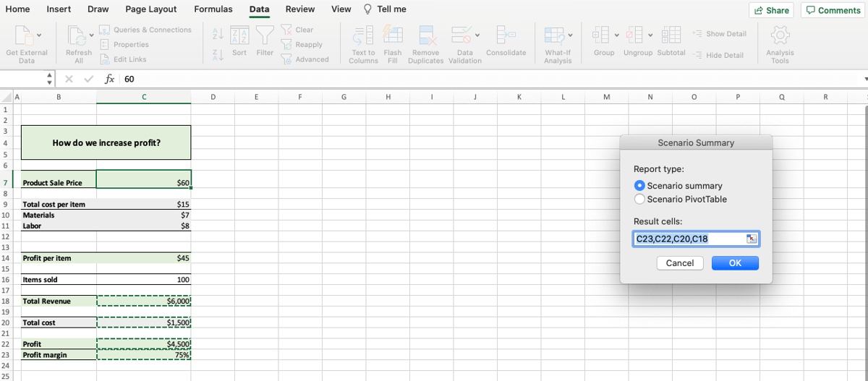
Task: Open the Data Validation dropdown arrow
Action: [477, 35]
